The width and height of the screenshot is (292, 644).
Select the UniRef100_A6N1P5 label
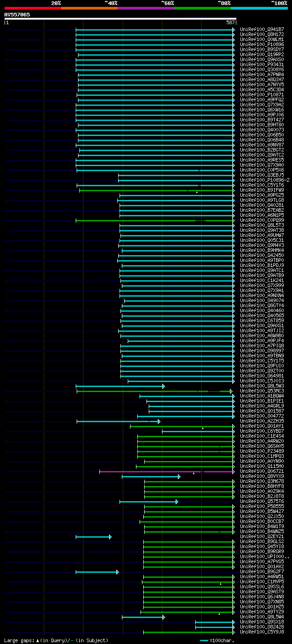tap(262, 215)
